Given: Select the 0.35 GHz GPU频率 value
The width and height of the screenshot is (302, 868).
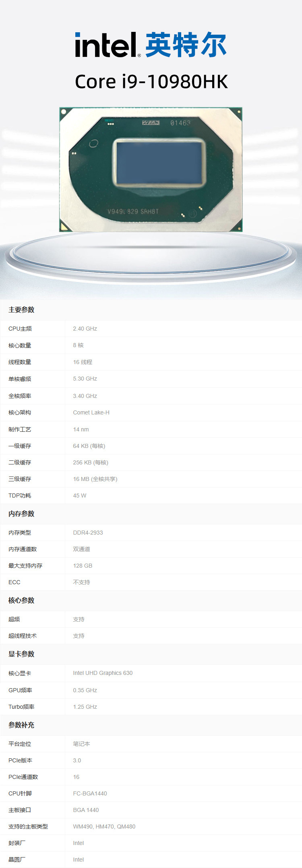Looking at the screenshot, I should pos(85,690).
